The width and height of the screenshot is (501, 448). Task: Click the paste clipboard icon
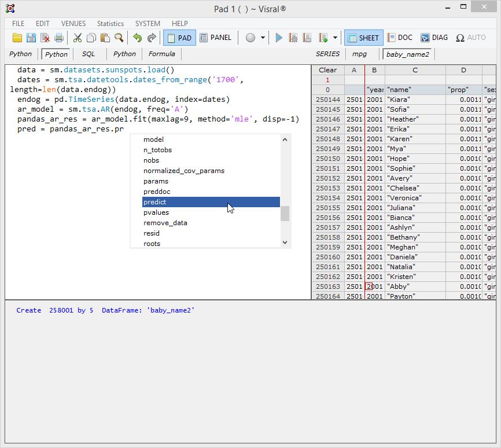point(105,38)
